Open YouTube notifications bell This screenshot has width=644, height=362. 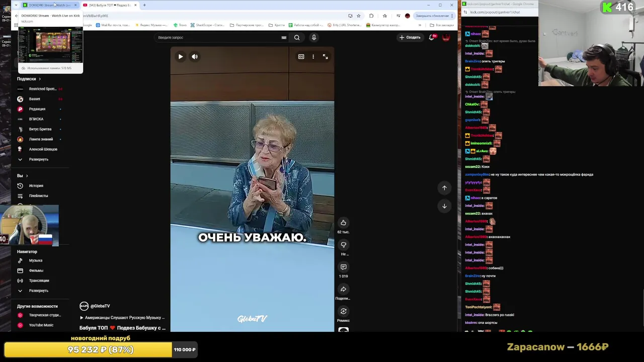[x=432, y=37]
